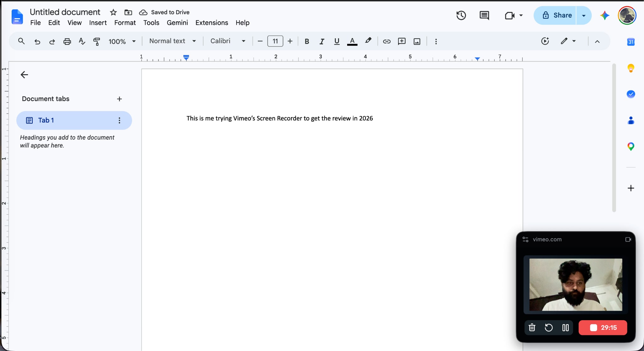Open the View menu
This screenshot has height=351, width=644.
(75, 23)
